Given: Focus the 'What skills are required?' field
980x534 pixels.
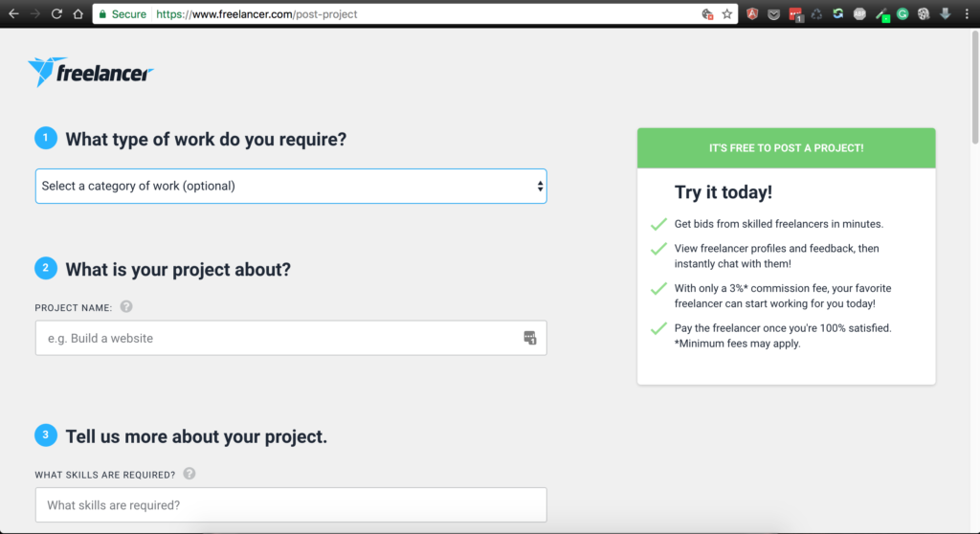Looking at the screenshot, I should pyautogui.click(x=291, y=504).
